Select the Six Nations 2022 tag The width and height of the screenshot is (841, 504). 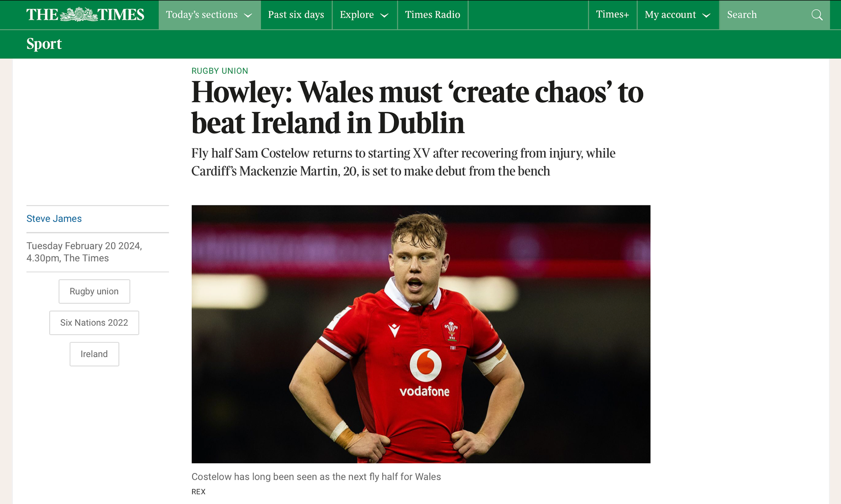(x=94, y=323)
